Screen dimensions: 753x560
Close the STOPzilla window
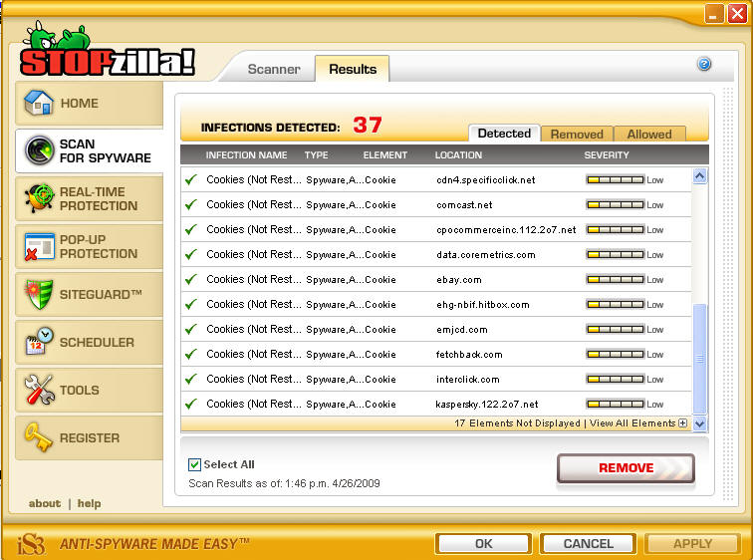(737, 13)
